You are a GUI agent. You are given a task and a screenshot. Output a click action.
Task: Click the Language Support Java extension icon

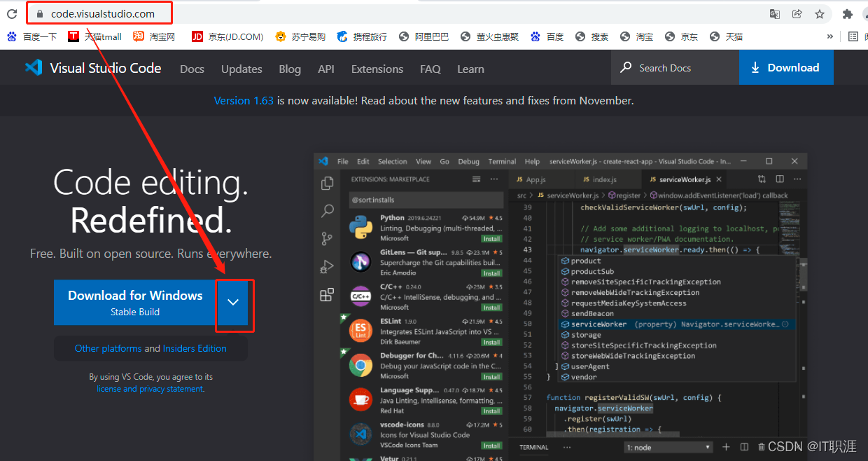tap(360, 399)
